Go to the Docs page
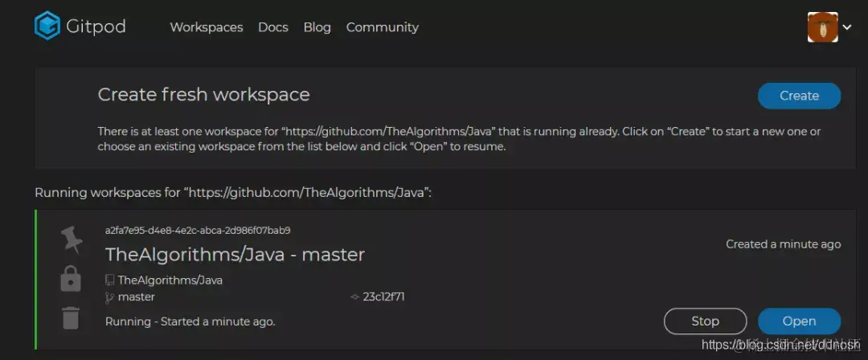This screenshot has height=360, width=868. point(273,27)
